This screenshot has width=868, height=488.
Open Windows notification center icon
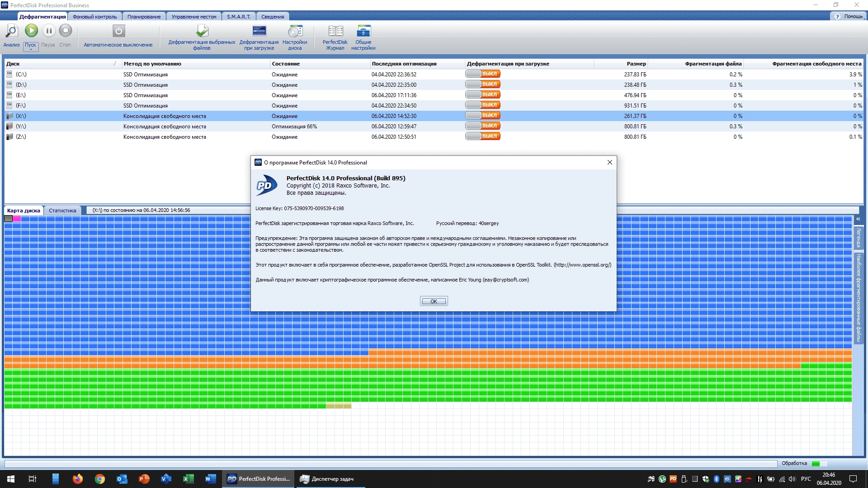(853, 479)
